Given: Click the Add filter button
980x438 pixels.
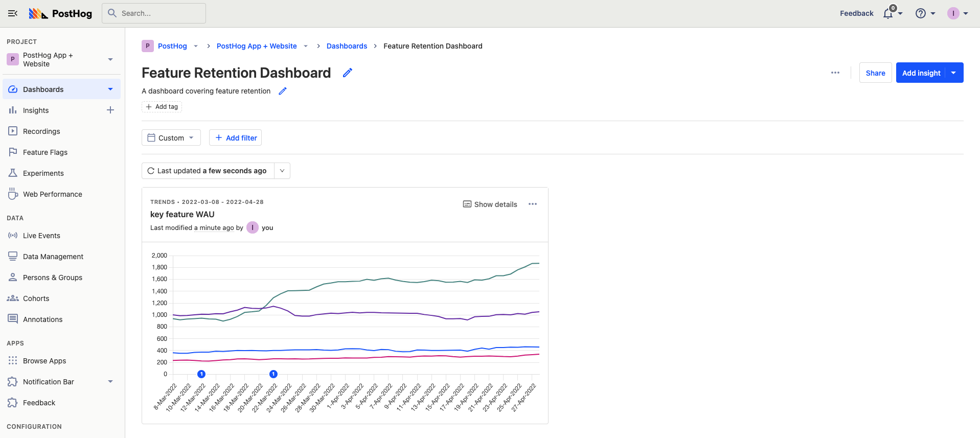Looking at the screenshot, I should click(x=235, y=138).
